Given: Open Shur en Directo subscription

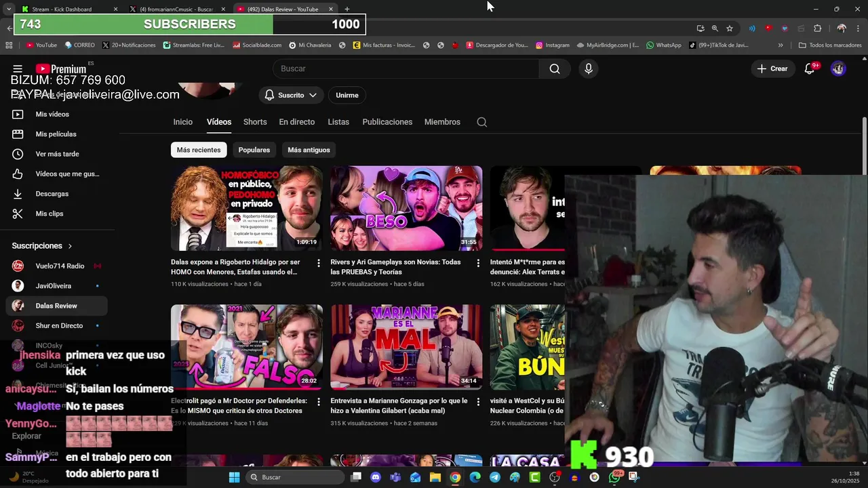Looking at the screenshot, I should point(56,325).
